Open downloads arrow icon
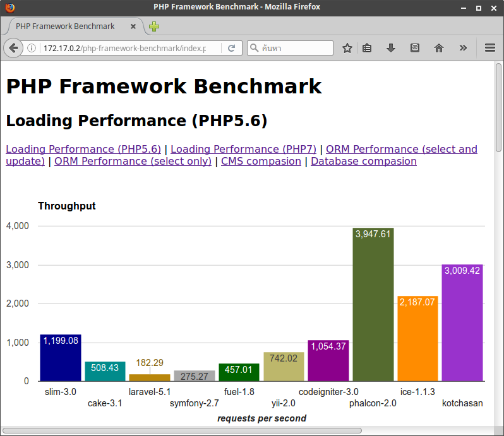Image resolution: width=504 pixels, height=436 pixels. click(390, 48)
